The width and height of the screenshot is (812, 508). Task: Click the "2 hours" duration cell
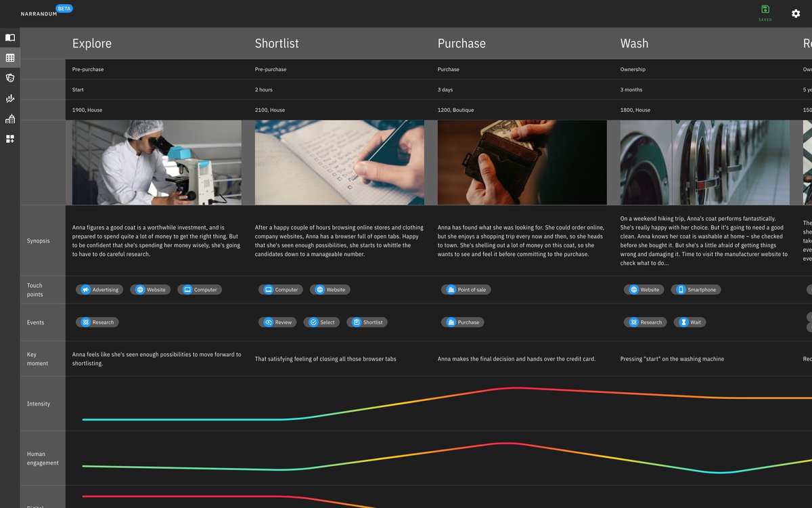(x=264, y=89)
